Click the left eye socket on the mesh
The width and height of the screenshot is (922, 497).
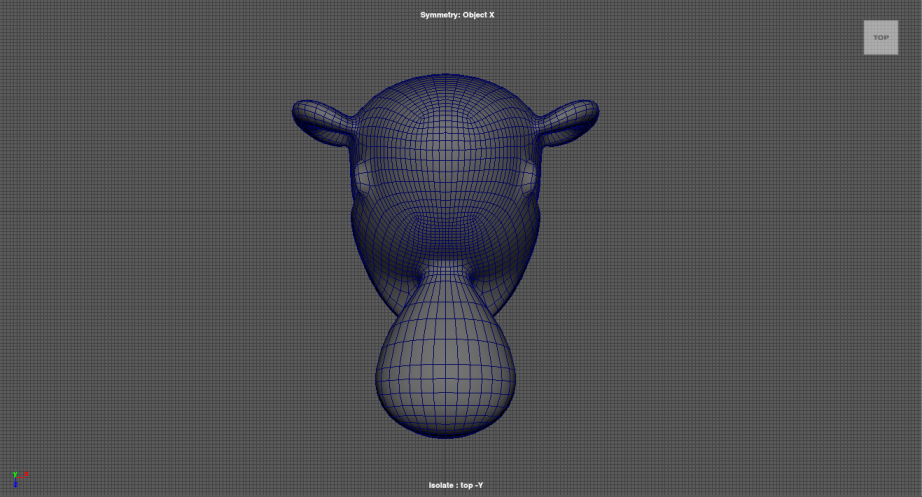tap(363, 178)
